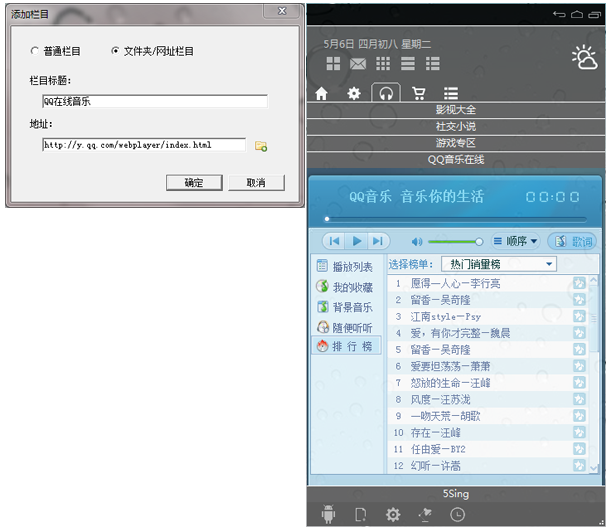Image resolution: width=610 pixels, height=530 pixels.
Task: Select the 文件夹/网址栏目 radio option
Action: (115, 51)
